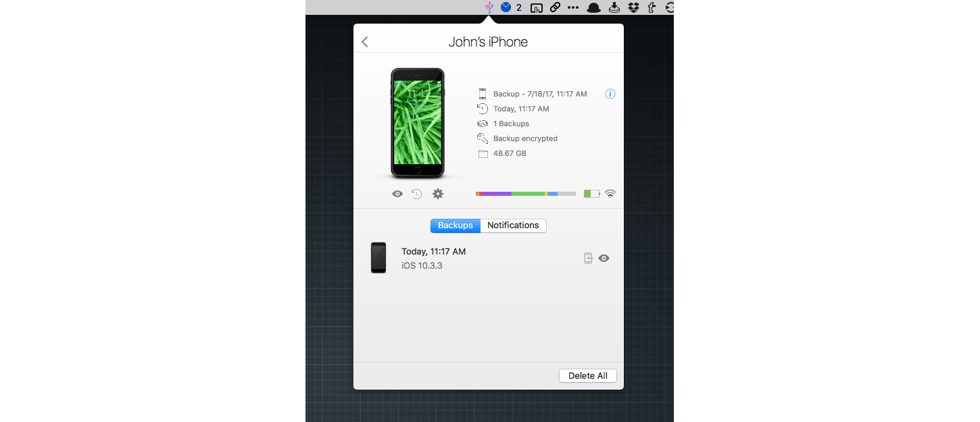This screenshot has height=422, width=980.
Task: Open the iMazing Mini menu bar icon
Action: tap(489, 7)
